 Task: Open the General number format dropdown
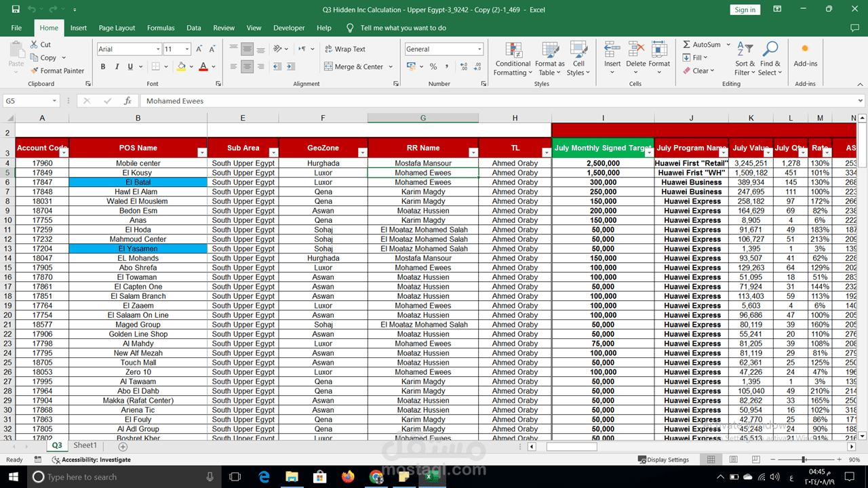[479, 49]
